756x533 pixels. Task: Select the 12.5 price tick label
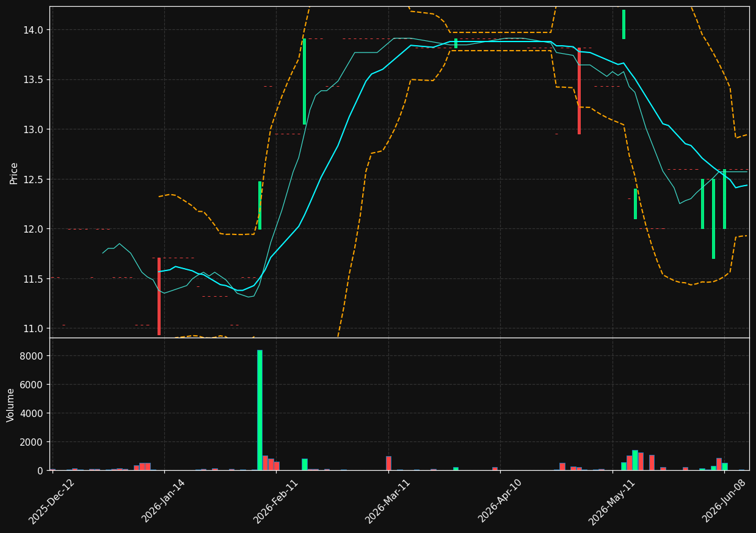[33, 179]
